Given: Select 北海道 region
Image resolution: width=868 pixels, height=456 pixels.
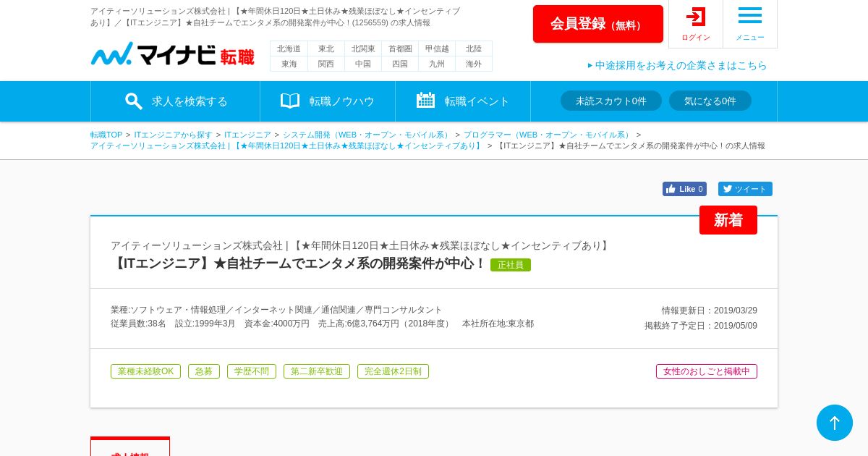Looking at the screenshot, I should 289,48.
